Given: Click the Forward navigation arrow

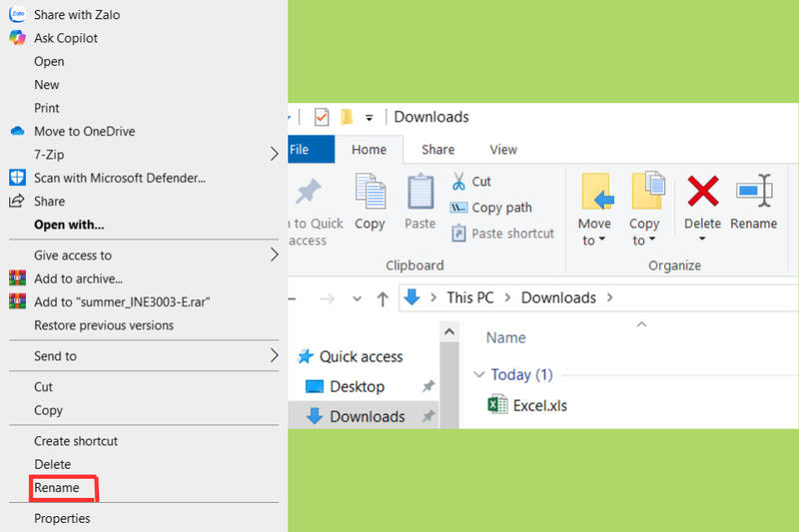Looking at the screenshot, I should coord(327,298).
